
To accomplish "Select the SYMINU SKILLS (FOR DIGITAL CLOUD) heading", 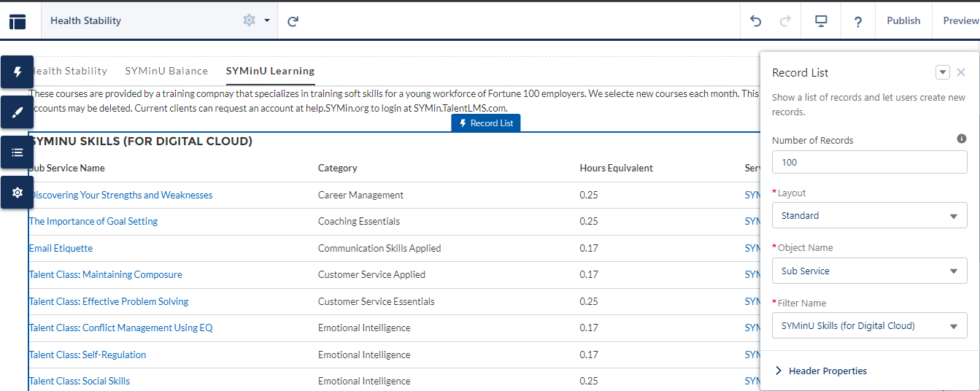I will pyautogui.click(x=141, y=142).
